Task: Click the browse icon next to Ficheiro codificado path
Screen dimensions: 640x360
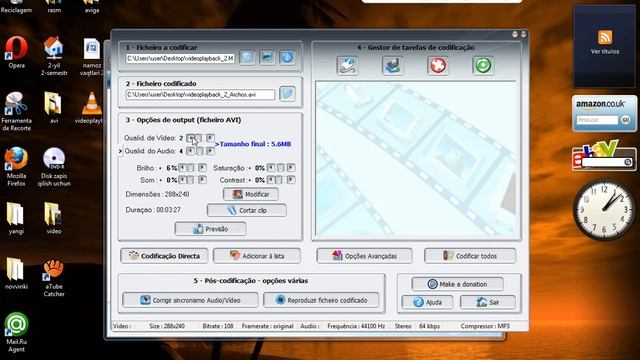Action: 287,94
